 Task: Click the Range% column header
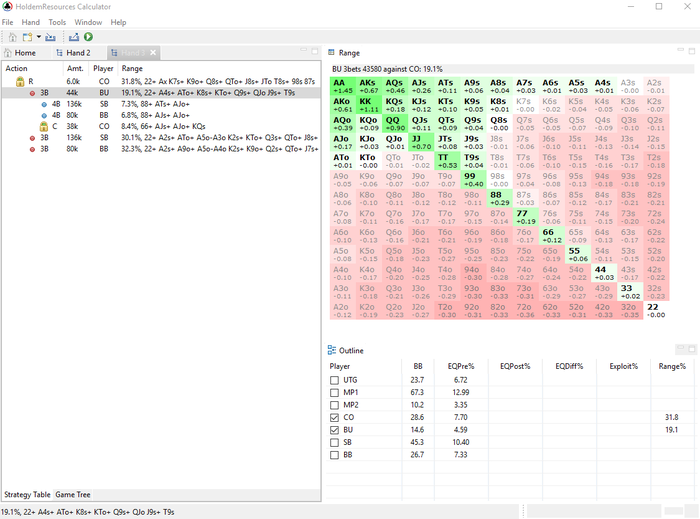672,366
